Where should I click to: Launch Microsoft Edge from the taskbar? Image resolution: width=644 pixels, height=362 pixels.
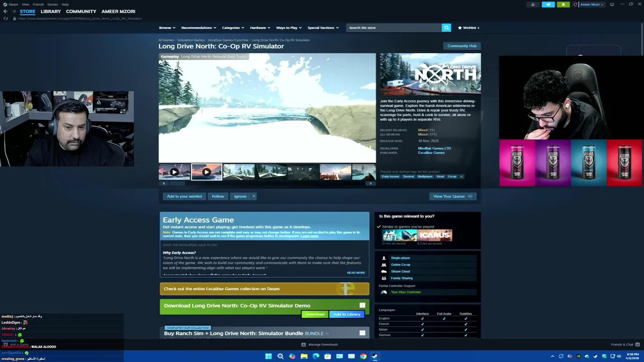(316, 356)
